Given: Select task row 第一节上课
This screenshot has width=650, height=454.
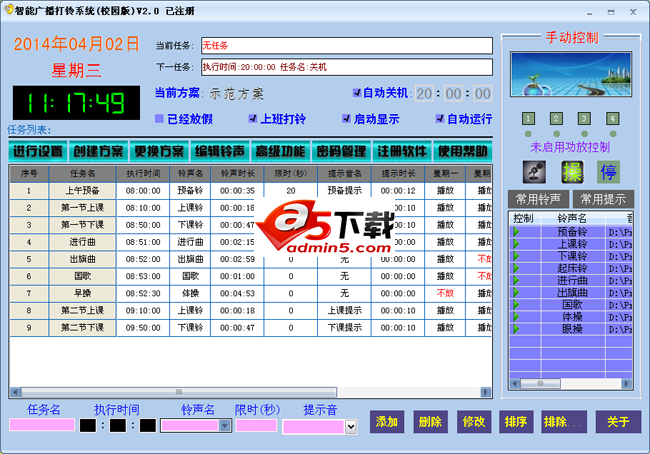Looking at the screenshot, I should tap(250, 208).
